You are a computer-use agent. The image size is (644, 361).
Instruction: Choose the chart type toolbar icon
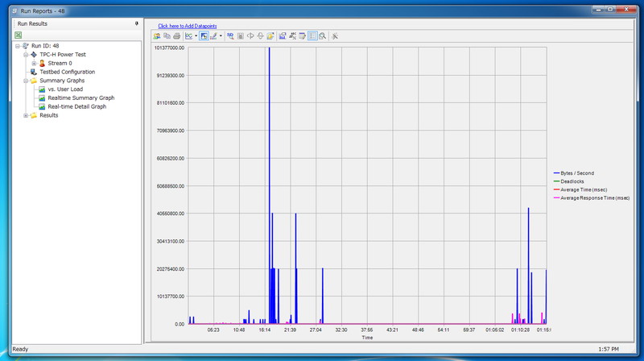[x=189, y=36]
